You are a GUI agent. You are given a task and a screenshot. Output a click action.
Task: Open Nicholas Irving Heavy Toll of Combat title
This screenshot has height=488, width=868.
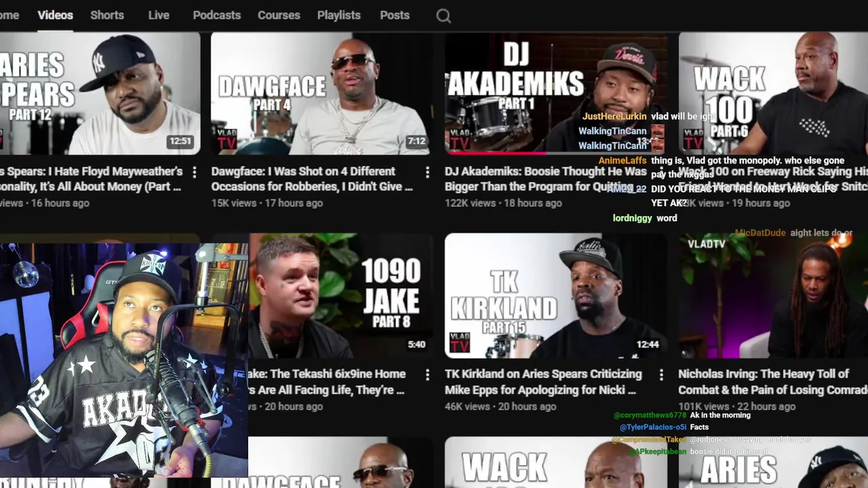tap(773, 382)
